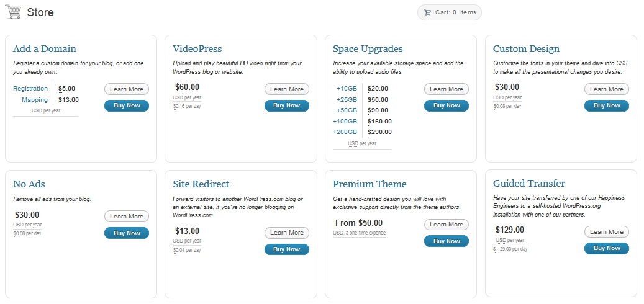Select the +10GB space upgrade option
644x304 pixels.
click(347, 89)
